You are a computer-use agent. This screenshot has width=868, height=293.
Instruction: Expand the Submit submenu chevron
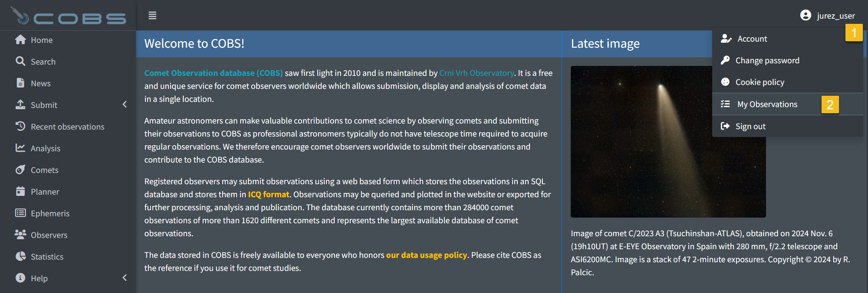[x=125, y=104]
